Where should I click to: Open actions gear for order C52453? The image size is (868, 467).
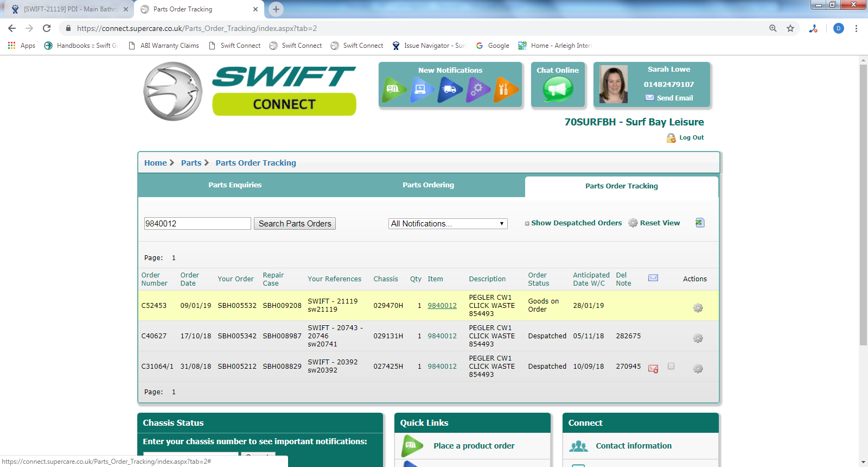(698, 308)
